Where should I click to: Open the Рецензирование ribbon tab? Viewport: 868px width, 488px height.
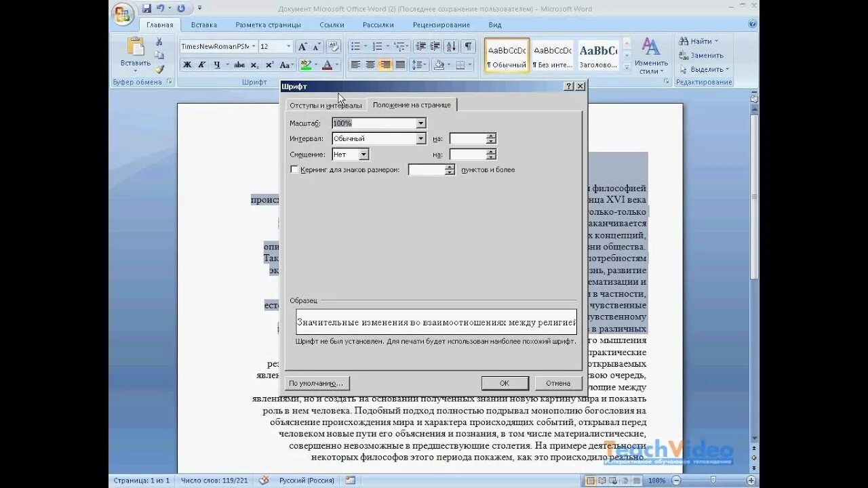[441, 24]
